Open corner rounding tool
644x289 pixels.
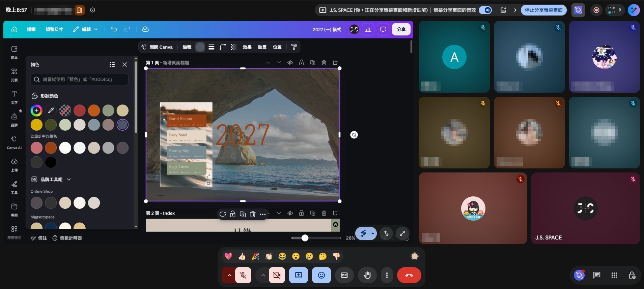tap(222, 47)
